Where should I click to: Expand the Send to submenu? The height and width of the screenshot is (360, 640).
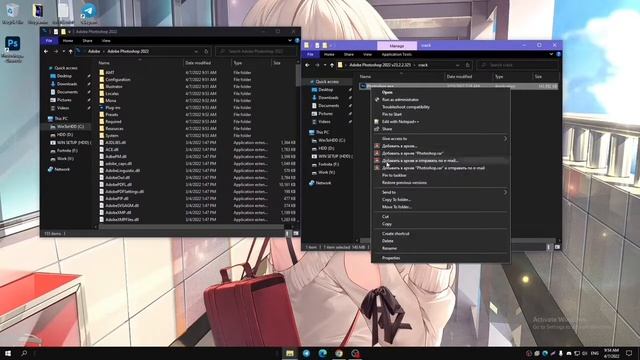pyautogui.click(x=440, y=192)
